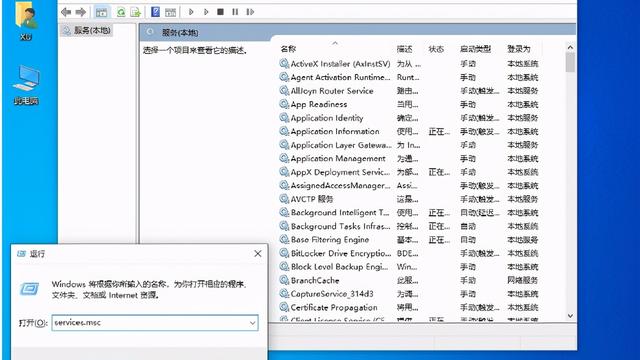The height and width of the screenshot is (360, 640).
Task: Select Background Intelligent Transfer service row
Action: (x=409, y=213)
